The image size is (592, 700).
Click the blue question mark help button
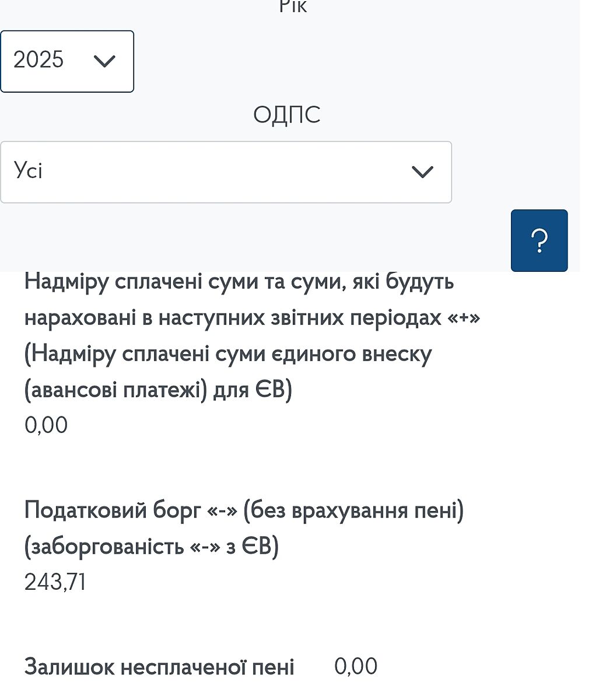tap(539, 240)
